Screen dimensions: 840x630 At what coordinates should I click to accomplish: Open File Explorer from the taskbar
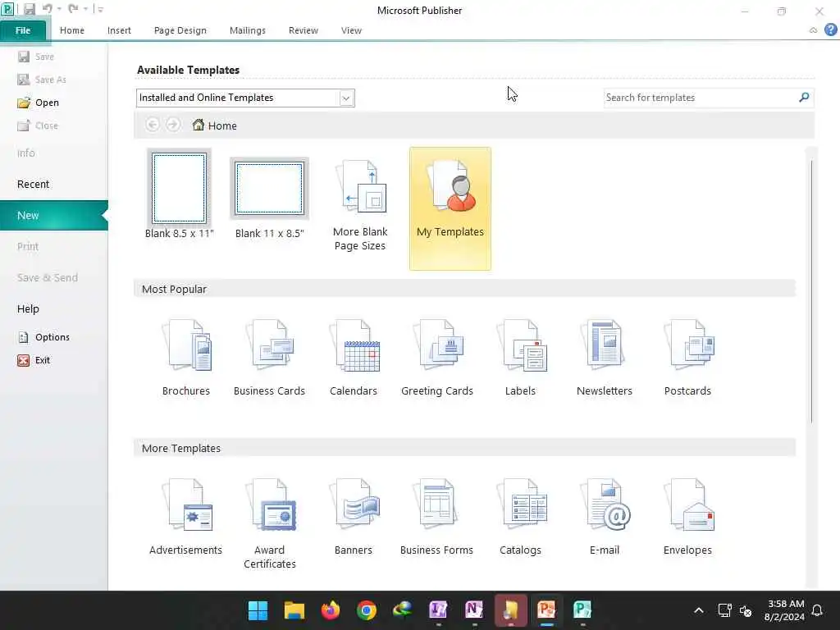294,610
